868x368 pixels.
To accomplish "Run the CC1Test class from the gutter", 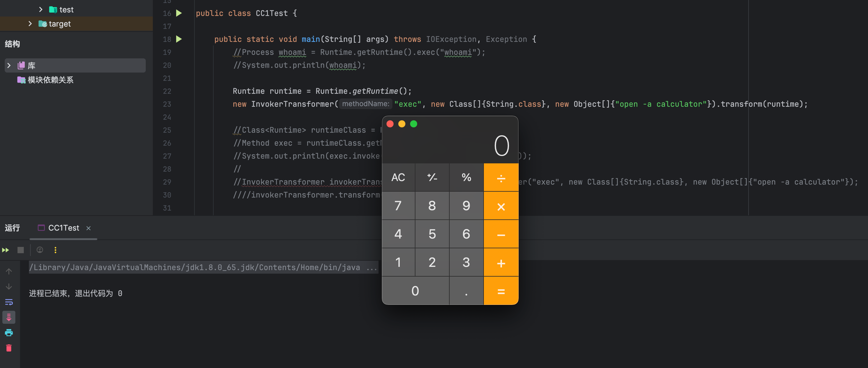I will tap(179, 13).
